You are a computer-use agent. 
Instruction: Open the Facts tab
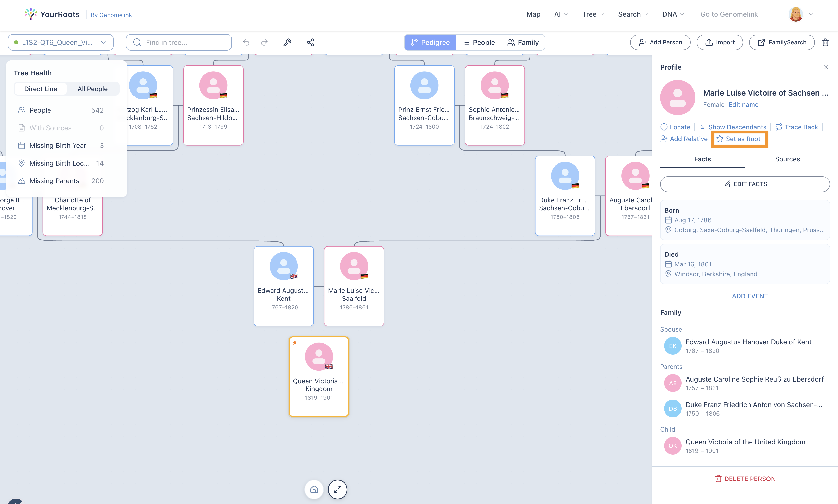[x=702, y=159]
